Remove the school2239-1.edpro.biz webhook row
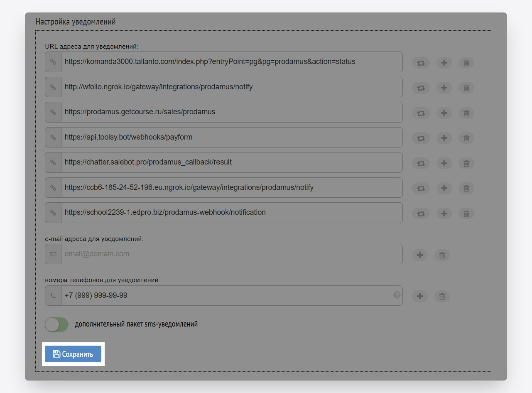Viewport: 532px width, 393px height. [x=466, y=214]
